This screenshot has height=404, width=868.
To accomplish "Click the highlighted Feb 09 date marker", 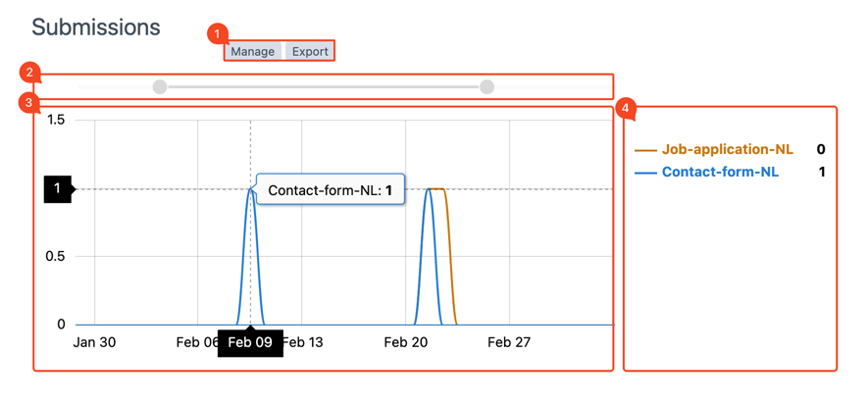I will (250, 342).
